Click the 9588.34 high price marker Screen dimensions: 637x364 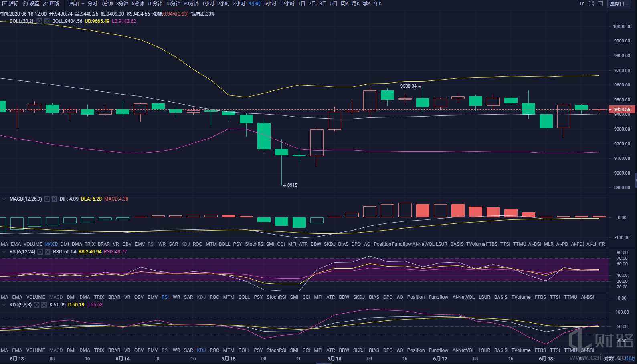pos(411,86)
